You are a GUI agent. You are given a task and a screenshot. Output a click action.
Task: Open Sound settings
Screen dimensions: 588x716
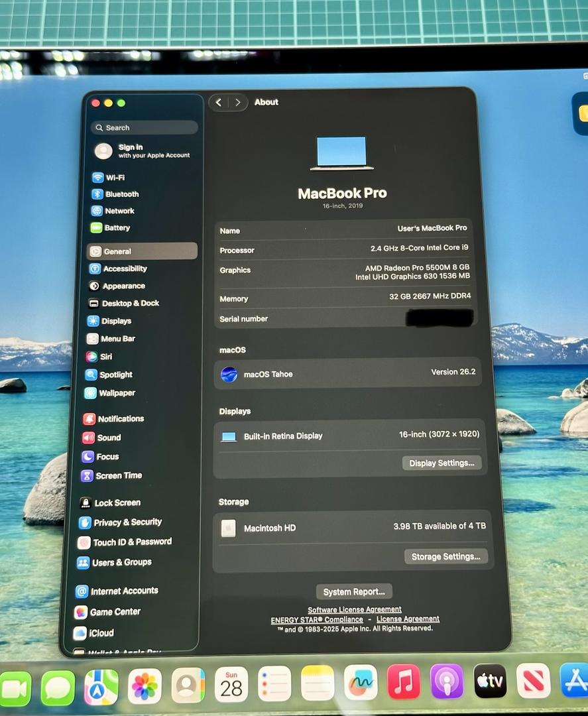(102, 438)
